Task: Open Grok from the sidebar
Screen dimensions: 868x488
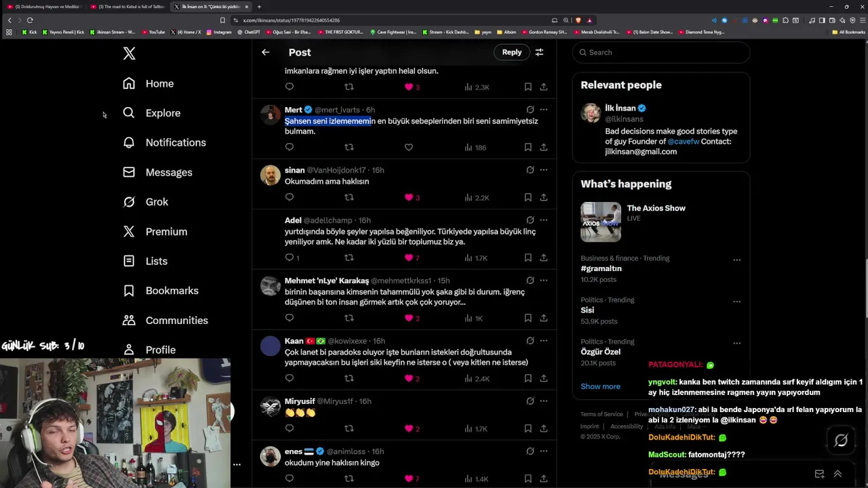Action: [x=145, y=202]
